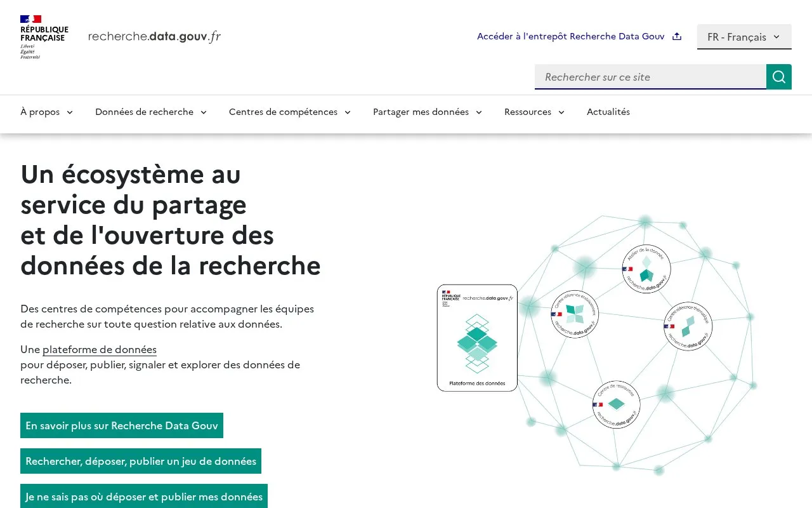Expand the Ressources menu

(534, 112)
